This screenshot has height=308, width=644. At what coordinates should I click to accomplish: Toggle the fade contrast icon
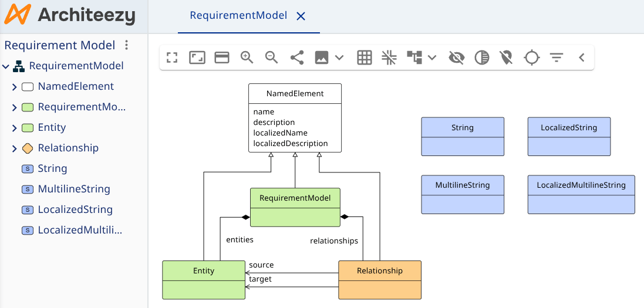point(481,57)
